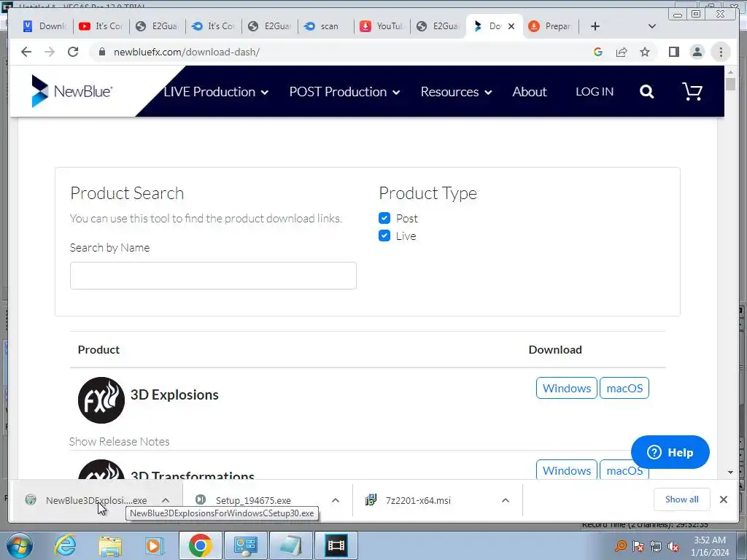
Task: Reload the newbluefx download page
Action: [73, 52]
